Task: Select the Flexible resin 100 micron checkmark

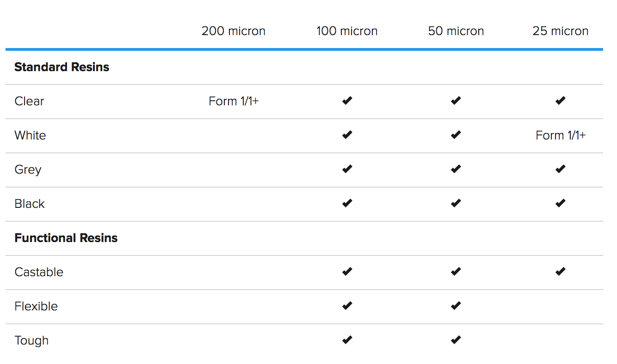Action: click(x=347, y=306)
